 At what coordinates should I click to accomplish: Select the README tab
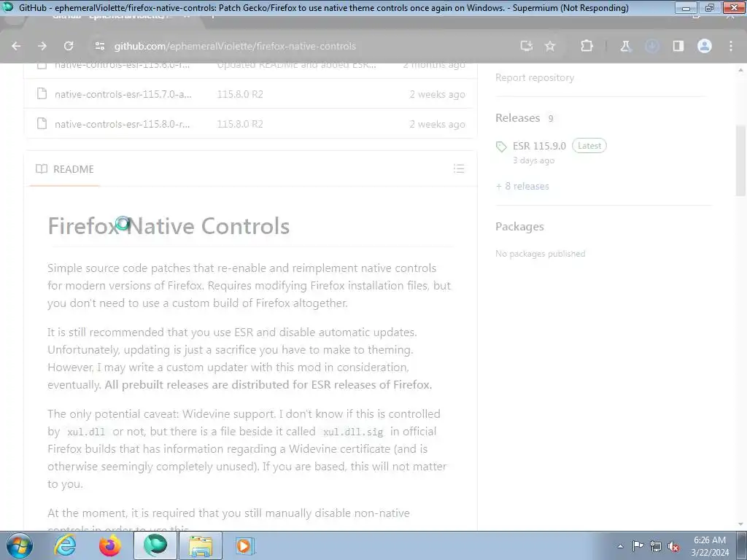click(x=65, y=169)
